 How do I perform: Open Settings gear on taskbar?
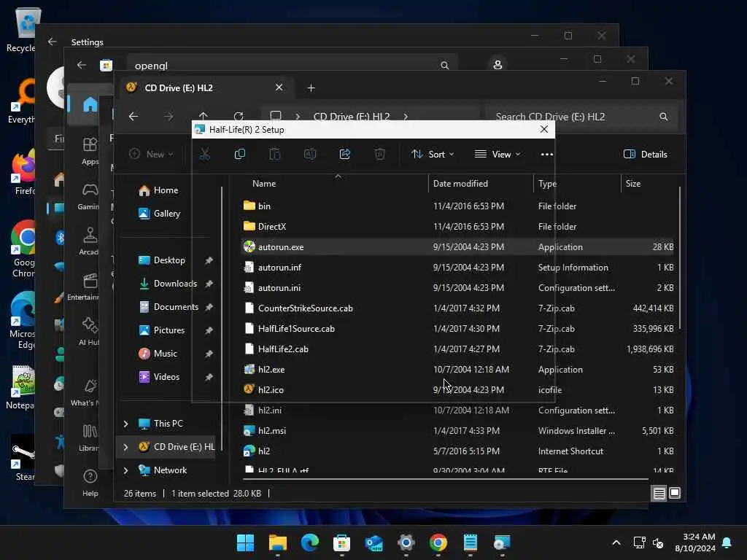[406, 542]
